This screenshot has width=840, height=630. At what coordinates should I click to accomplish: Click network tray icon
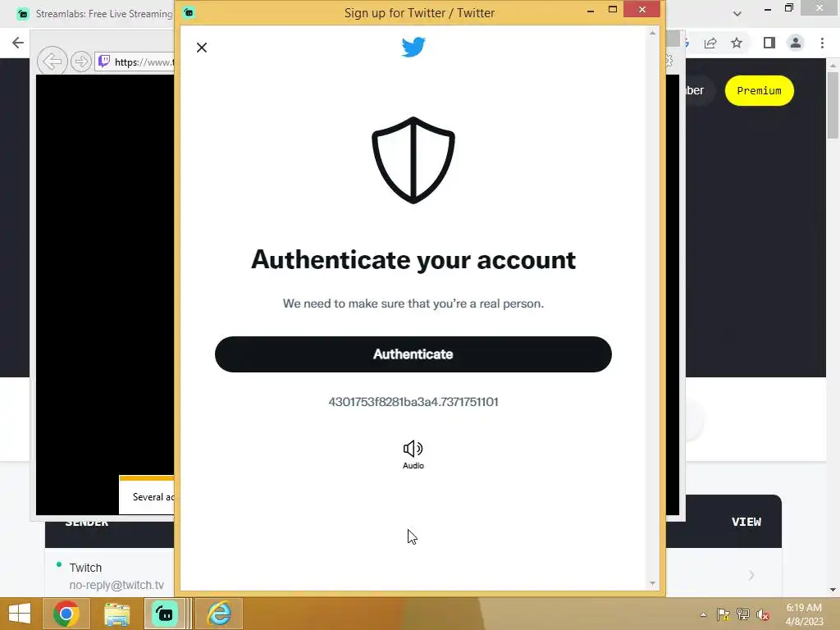click(743, 614)
